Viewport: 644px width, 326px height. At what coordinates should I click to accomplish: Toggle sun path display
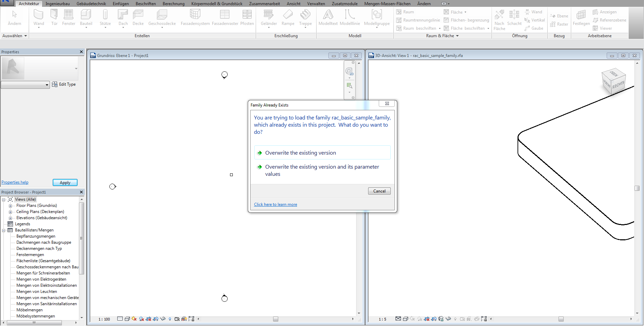tap(134, 319)
